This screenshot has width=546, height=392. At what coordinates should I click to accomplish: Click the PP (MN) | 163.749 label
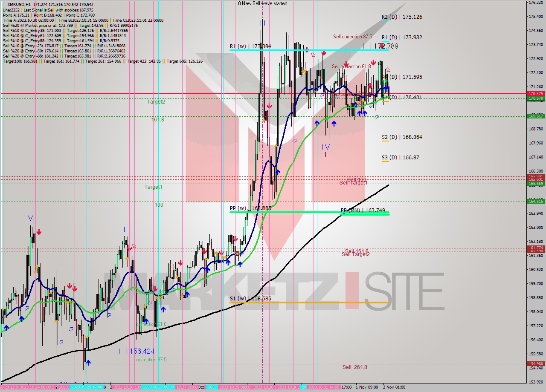363,210
